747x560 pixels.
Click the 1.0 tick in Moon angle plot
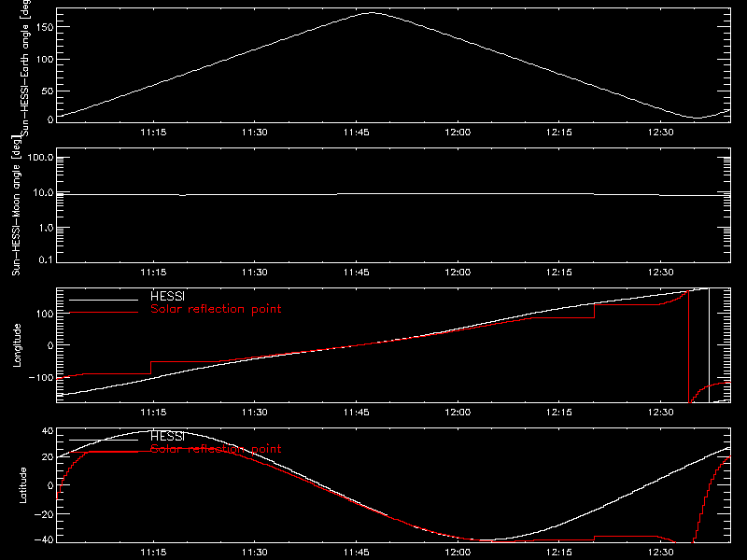[x=46, y=228]
